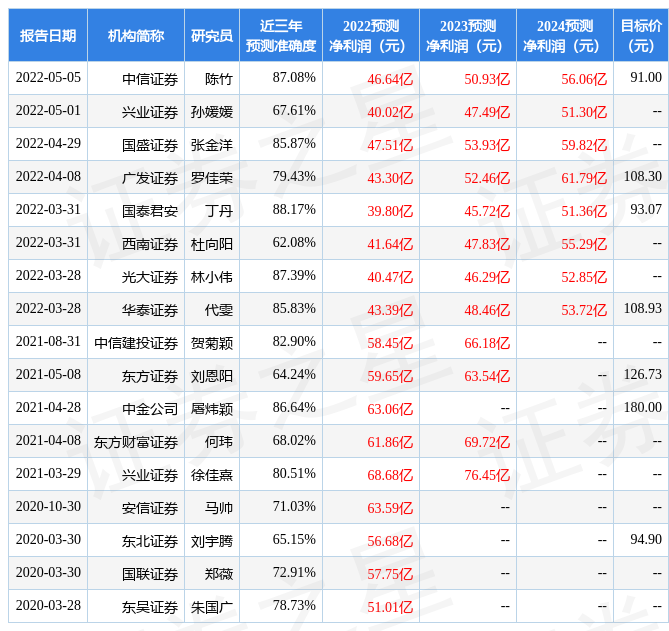Click researcher 林小伟
Screen dimensions: 669x631
click(x=212, y=277)
